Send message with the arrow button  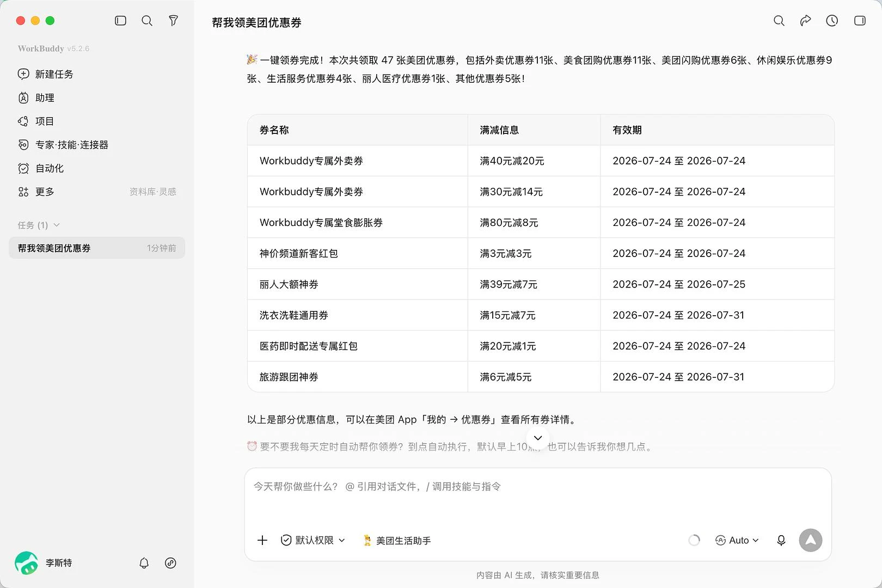810,540
